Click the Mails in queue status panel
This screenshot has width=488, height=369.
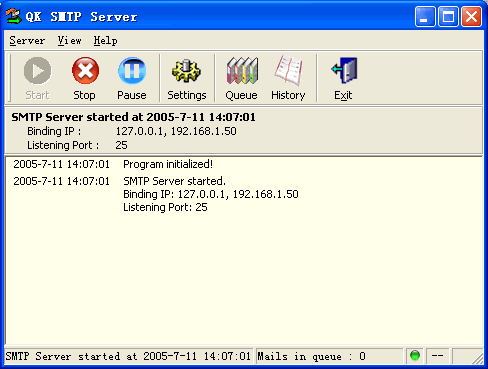pos(329,356)
